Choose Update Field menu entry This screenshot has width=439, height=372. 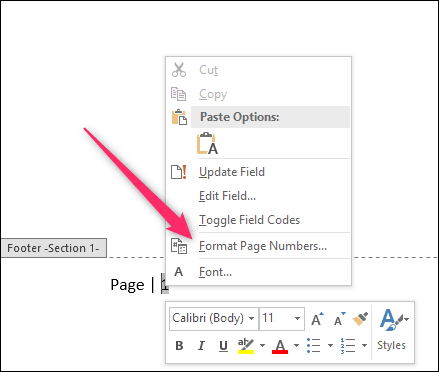[x=258, y=172]
